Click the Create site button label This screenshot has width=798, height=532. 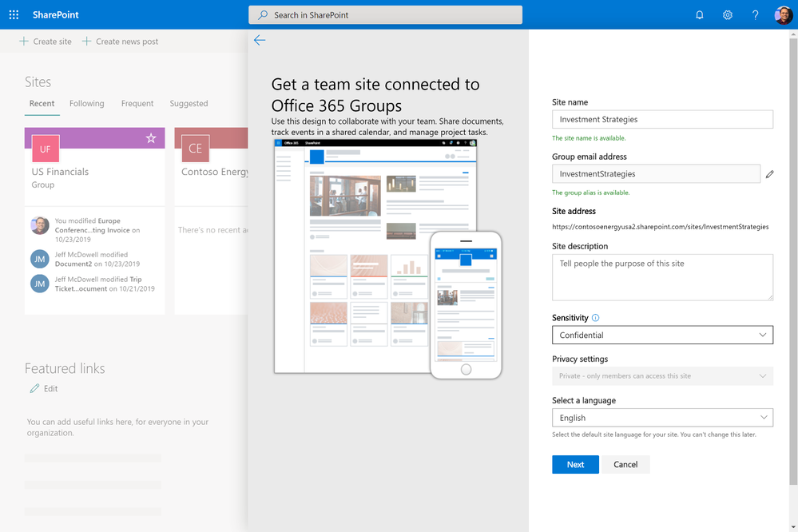(x=53, y=42)
